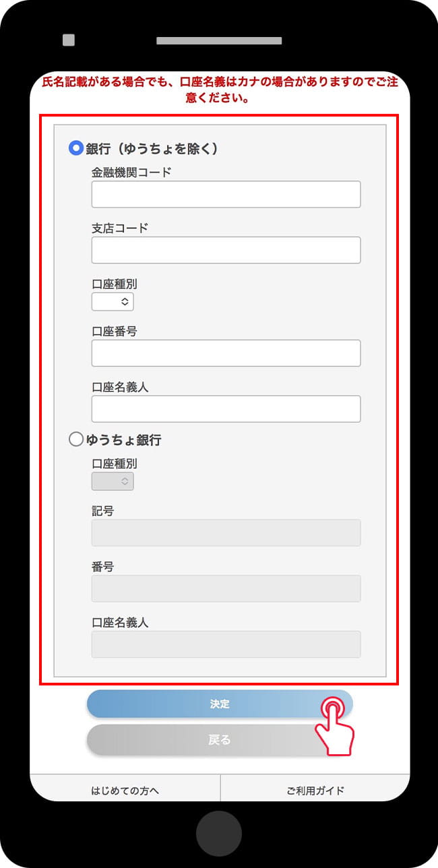Focus the 口座名義人 field under ゆうちょ銀行
Screen dimensions: 438x868
coord(226,644)
